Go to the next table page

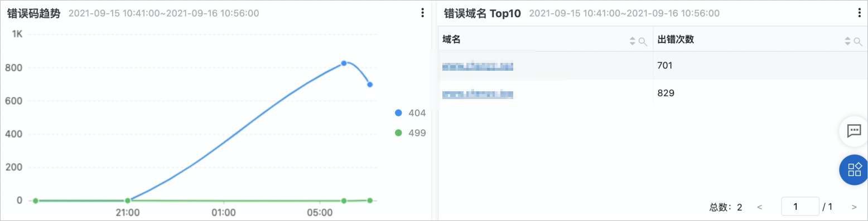[x=854, y=207]
